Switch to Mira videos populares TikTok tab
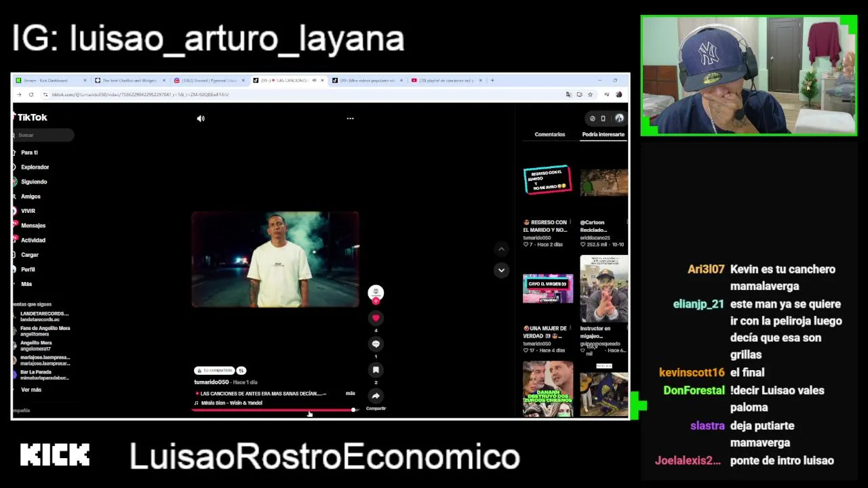The image size is (868, 488). coord(366,81)
